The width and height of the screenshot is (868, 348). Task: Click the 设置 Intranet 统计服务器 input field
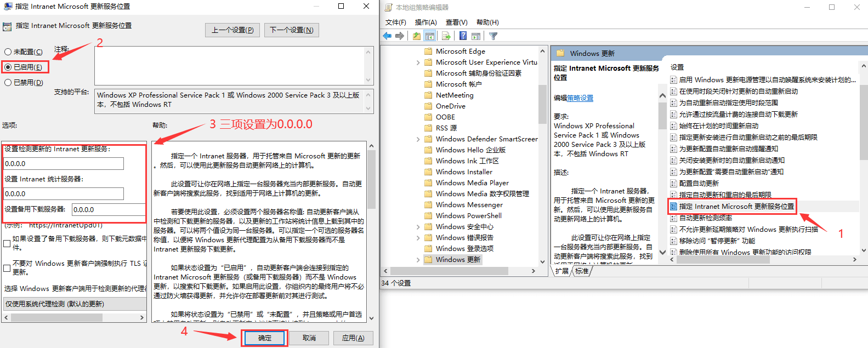pos(64,194)
